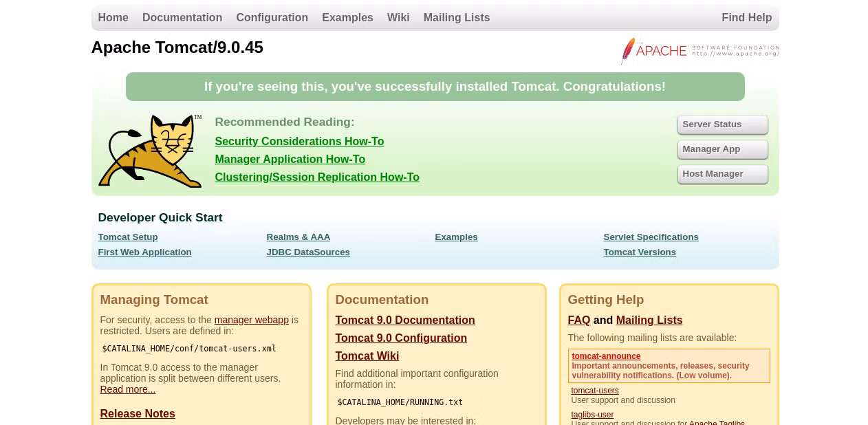This screenshot has width=868, height=425.
Task: Click the Developer Quick Start heading
Action: (x=160, y=218)
